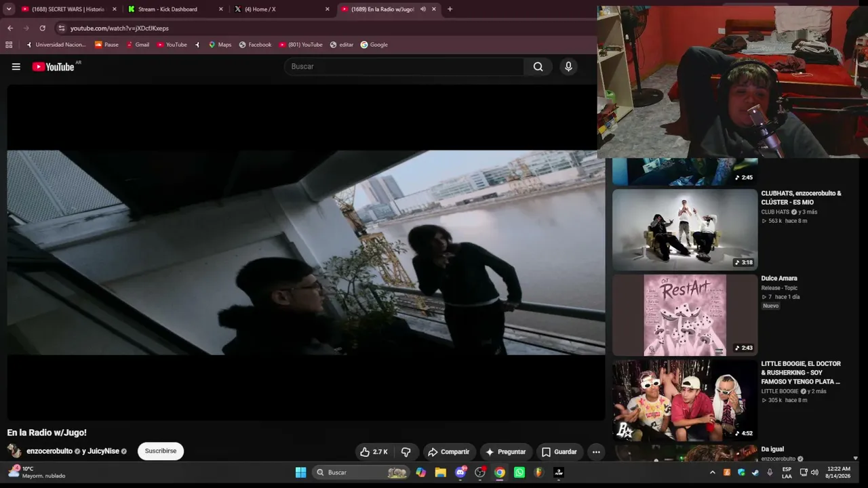
Task: Start voice search with the microphone
Action: pos(568,66)
